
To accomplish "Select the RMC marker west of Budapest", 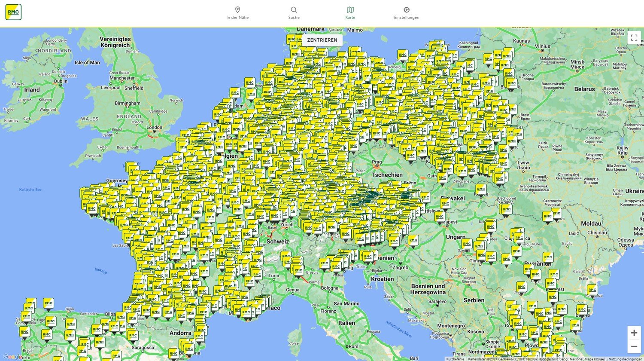I will pos(439,217).
